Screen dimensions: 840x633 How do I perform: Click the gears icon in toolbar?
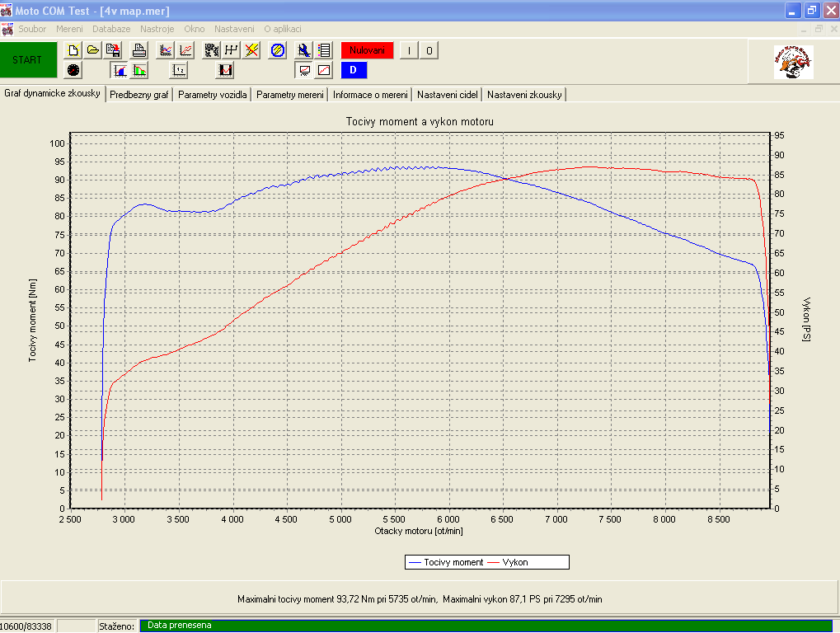click(x=212, y=49)
